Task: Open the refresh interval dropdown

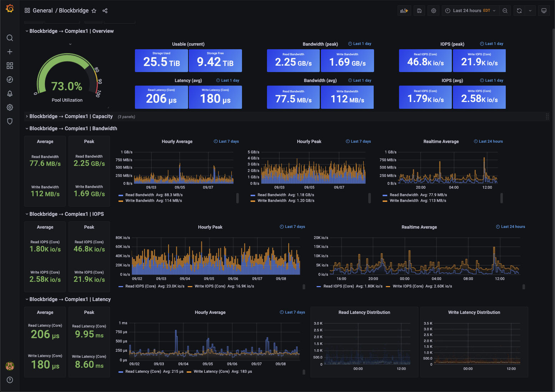Action: tap(530, 10)
